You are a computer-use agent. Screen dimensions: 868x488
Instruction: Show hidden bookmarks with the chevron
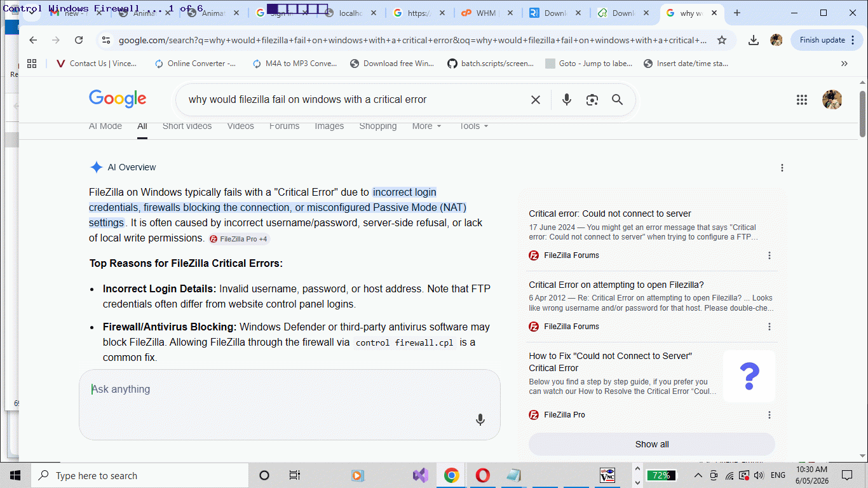pos(844,64)
